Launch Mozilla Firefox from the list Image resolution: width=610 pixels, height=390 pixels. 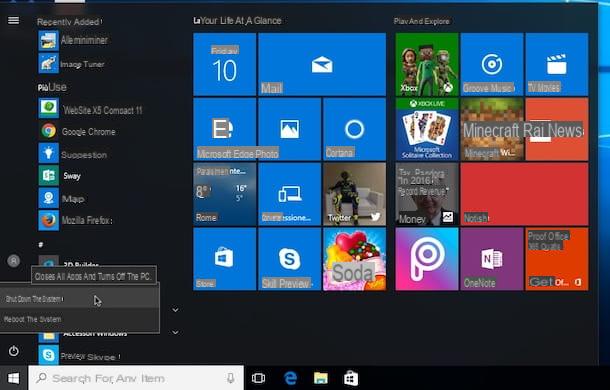76,220
